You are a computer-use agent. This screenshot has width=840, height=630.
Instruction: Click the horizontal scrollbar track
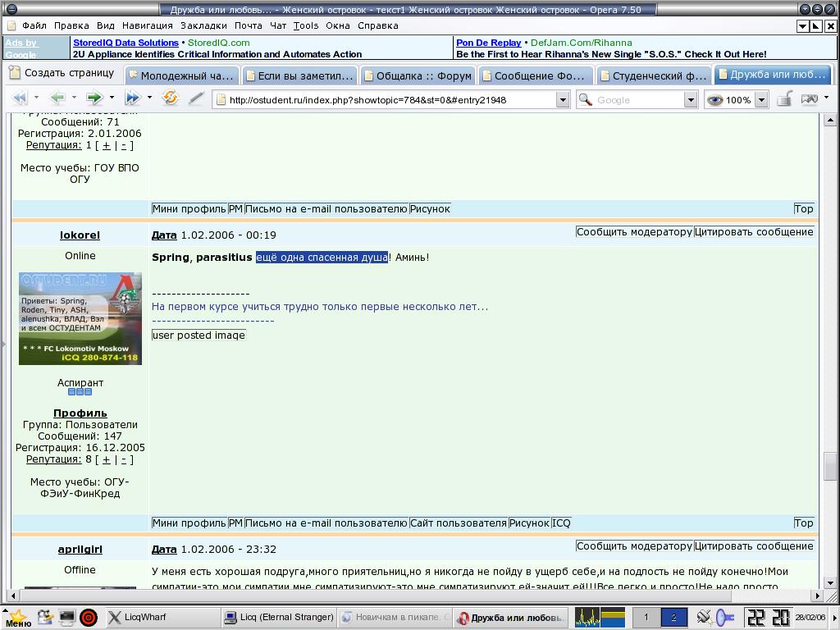point(416,595)
